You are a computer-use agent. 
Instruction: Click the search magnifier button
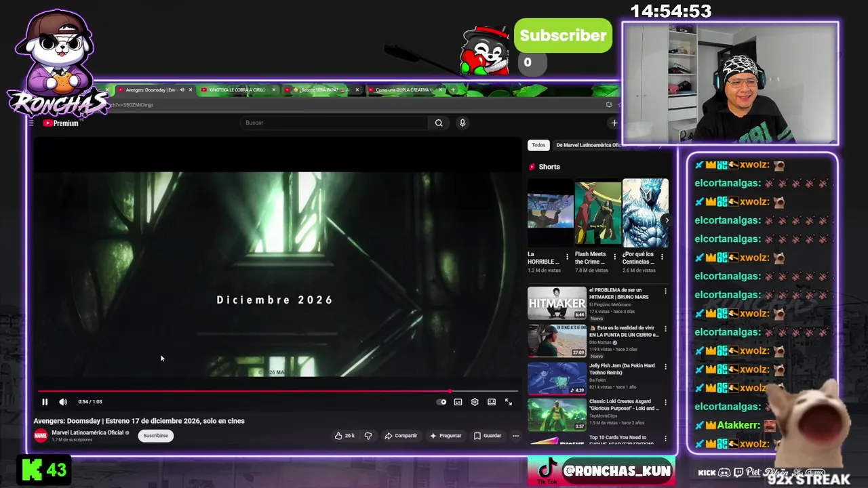pyautogui.click(x=439, y=123)
